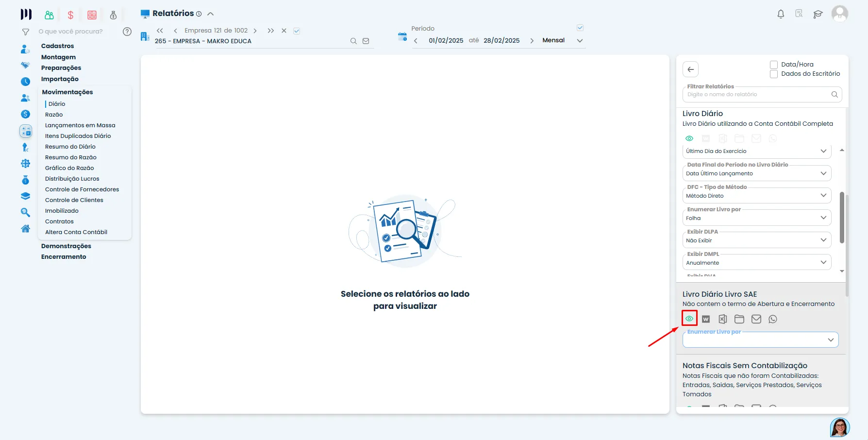Open the Exibir DMPL Anualmente dropdown
868x440 pixels.
pyautogui.click(x=757, y=263)
